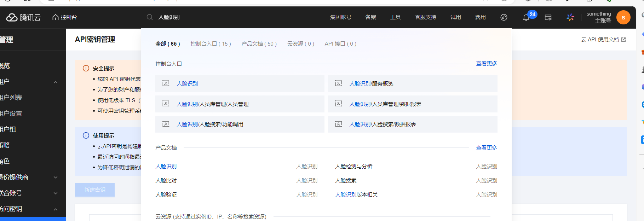Click icon beside 人脸识别/人脸搜索/功能调用
The image size is (644, 221).
click(166, 124)
